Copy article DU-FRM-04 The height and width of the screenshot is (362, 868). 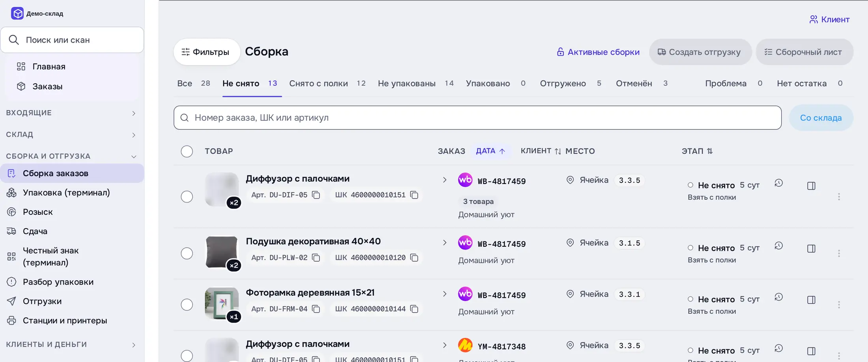(x=316, y=309)
